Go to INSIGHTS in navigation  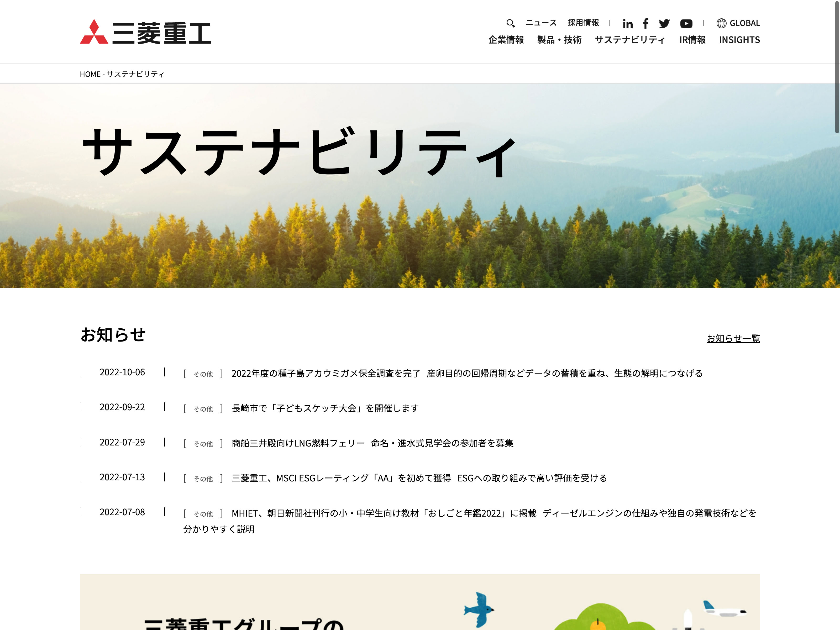click(x=739, y=40)
